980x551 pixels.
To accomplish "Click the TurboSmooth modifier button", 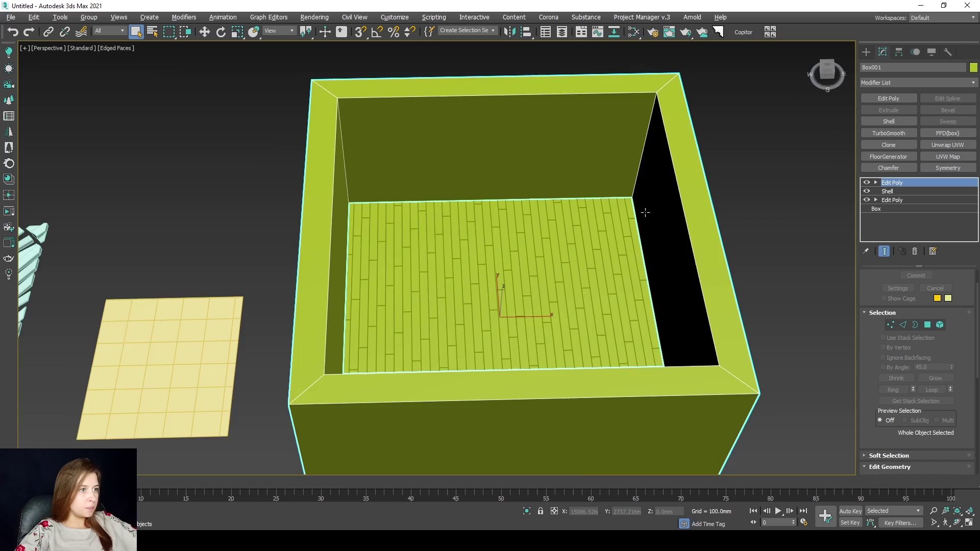I will tap(888, 133).
